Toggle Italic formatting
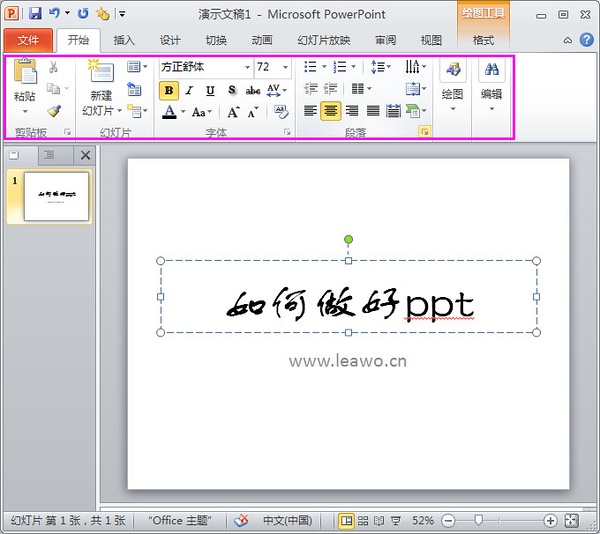This screenshot has width=600, height=534. coord(189,91)
